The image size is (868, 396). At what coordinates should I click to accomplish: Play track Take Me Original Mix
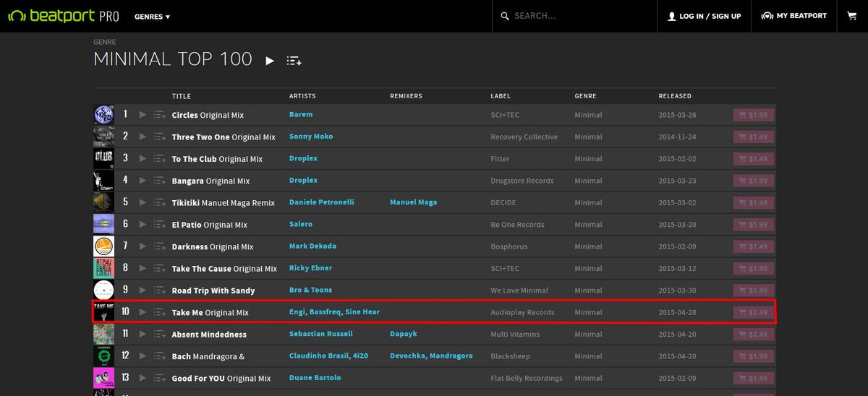142,312
